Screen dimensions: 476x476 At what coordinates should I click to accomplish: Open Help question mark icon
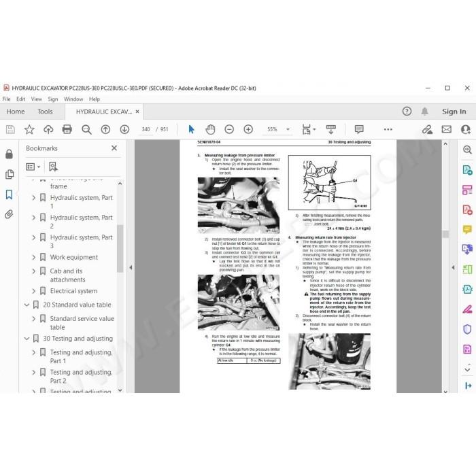click(407, 112)
